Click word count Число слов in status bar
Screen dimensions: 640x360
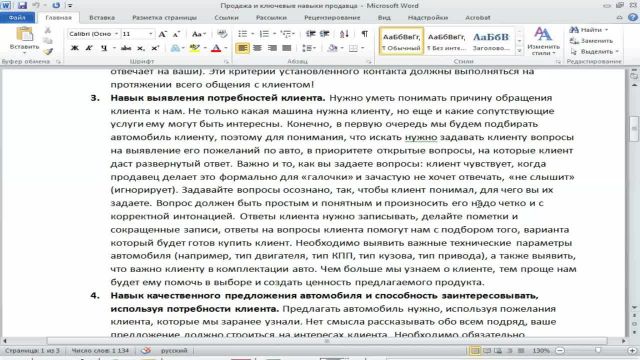100,350
